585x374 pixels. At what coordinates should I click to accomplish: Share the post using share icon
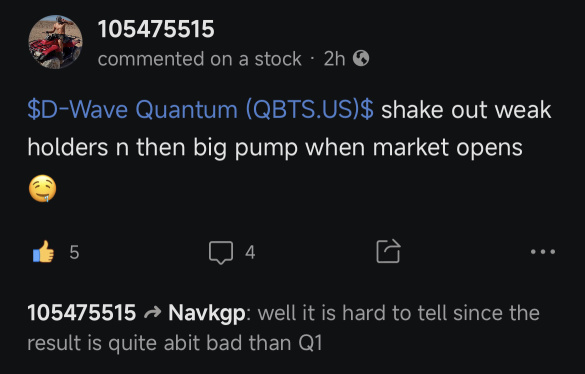388,251
